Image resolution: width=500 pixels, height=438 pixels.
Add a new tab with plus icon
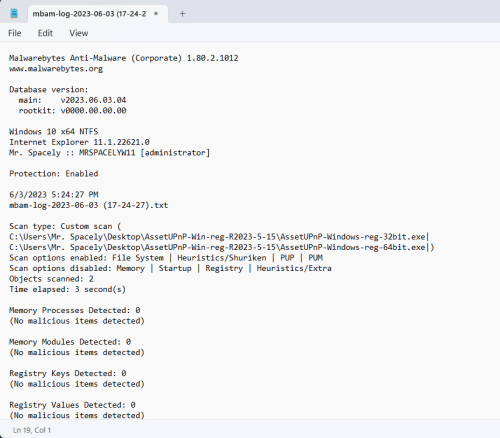click(182, 14)
